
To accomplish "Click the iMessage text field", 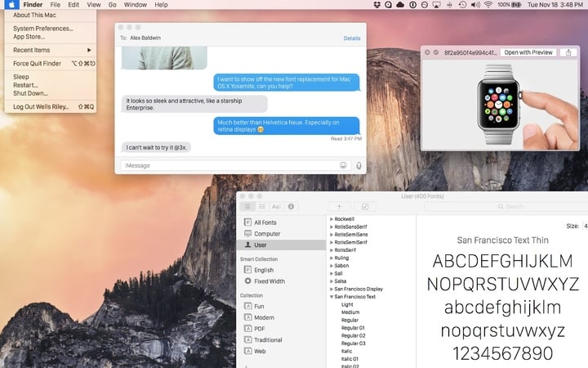I will [x=236, y=165].
